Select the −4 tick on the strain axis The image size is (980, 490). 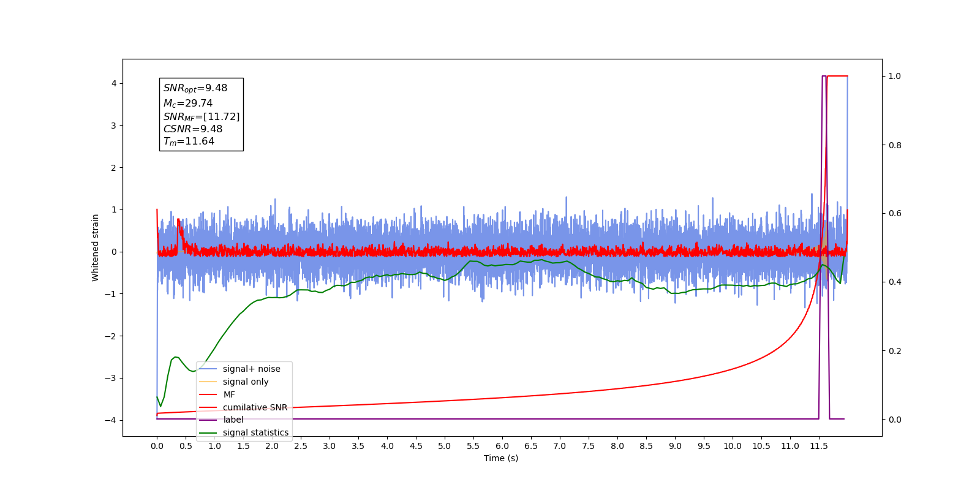[x=110, y=420]
